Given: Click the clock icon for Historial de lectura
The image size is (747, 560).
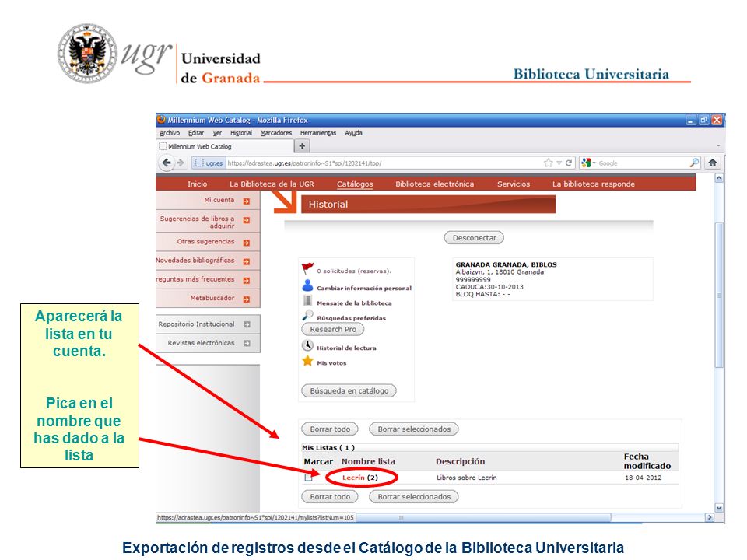Looking at the screenshot, I should (308, 345).
